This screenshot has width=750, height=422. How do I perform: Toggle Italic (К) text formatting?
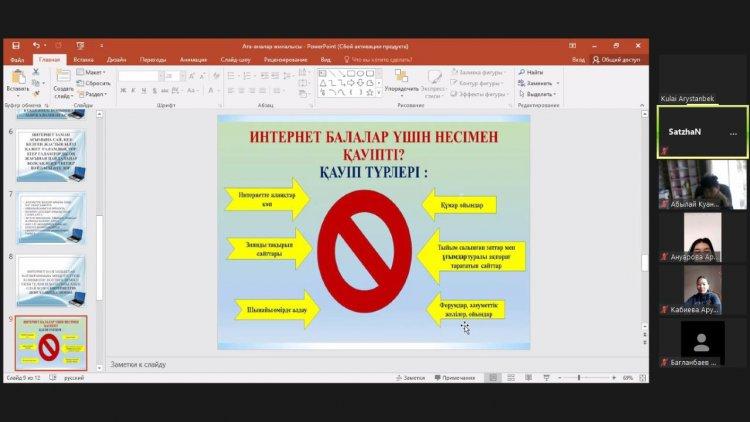[x=133, y=90]
